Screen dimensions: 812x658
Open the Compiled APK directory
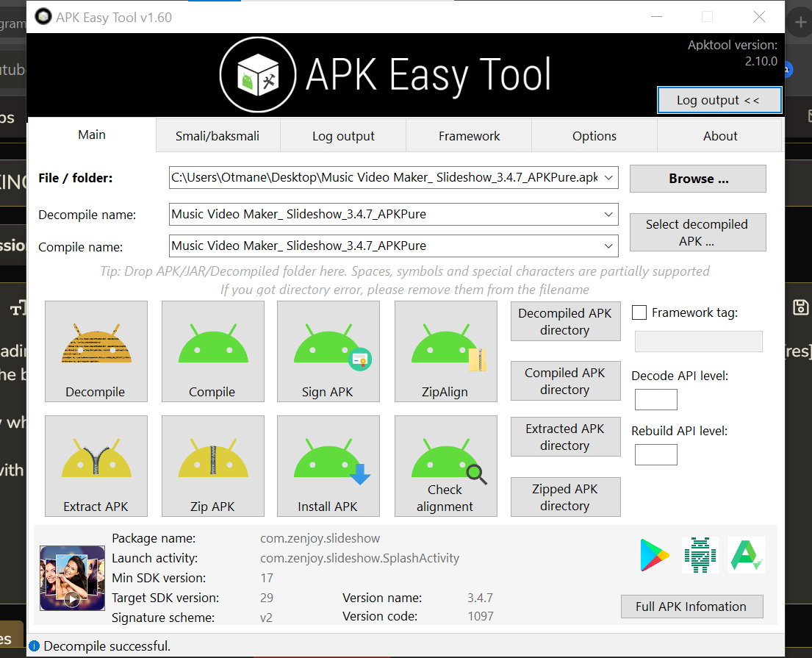pos(566,381)
